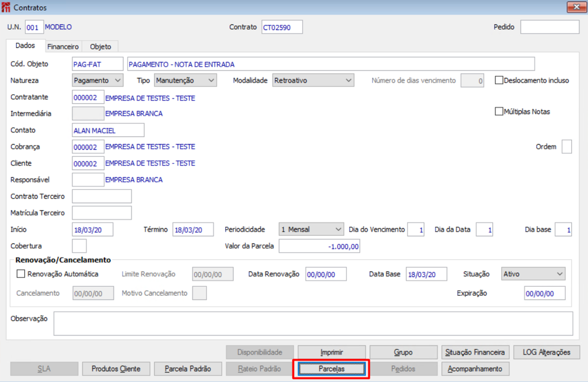Click the Cobertura field

(x=79, y=246)
